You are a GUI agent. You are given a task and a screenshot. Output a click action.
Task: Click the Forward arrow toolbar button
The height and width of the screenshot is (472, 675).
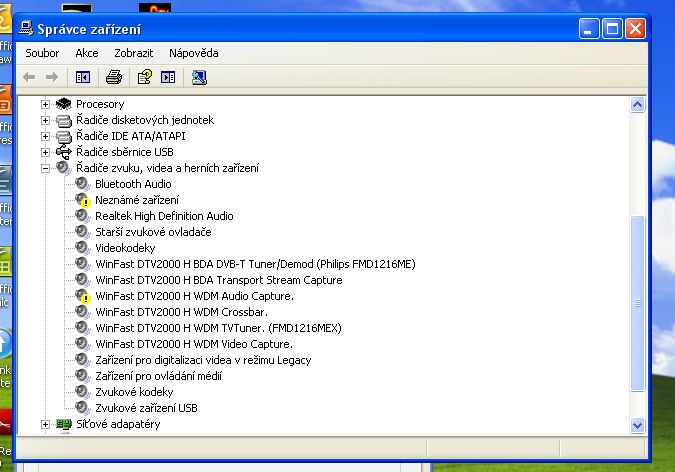point(52,78)
